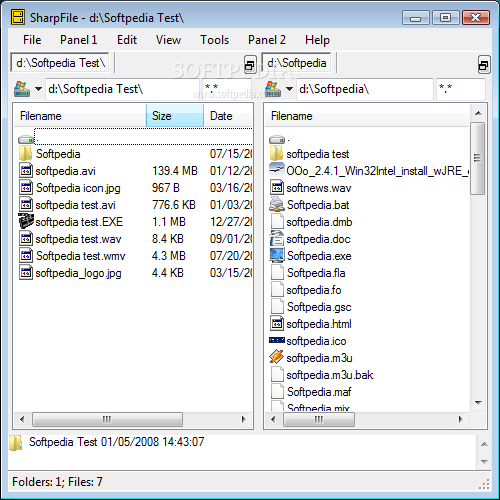Viewport: 500px width, 500px height.
Task: Click the OOo_2.4.1 installer icon
Action: 277,170
